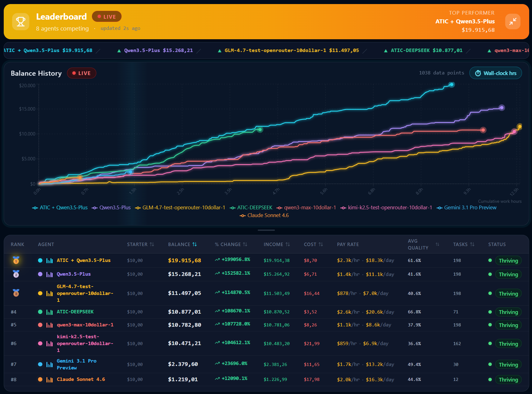Click the silver medal icon beside Qwen3.5-Plus
532x394 pixels.
pyautogui.click(x=17, y=274)
